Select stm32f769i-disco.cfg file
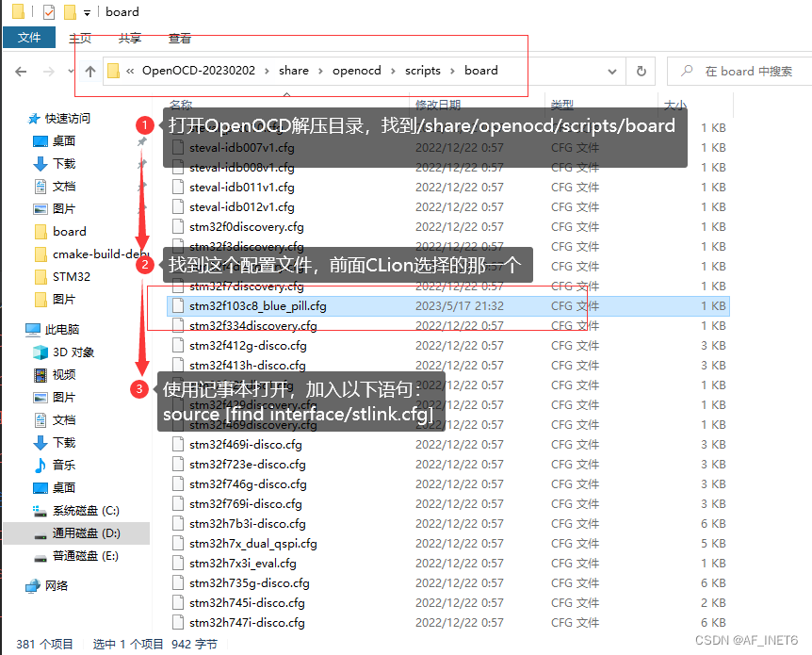The width and height of the screenshot is (812, 655). point(448,504)
